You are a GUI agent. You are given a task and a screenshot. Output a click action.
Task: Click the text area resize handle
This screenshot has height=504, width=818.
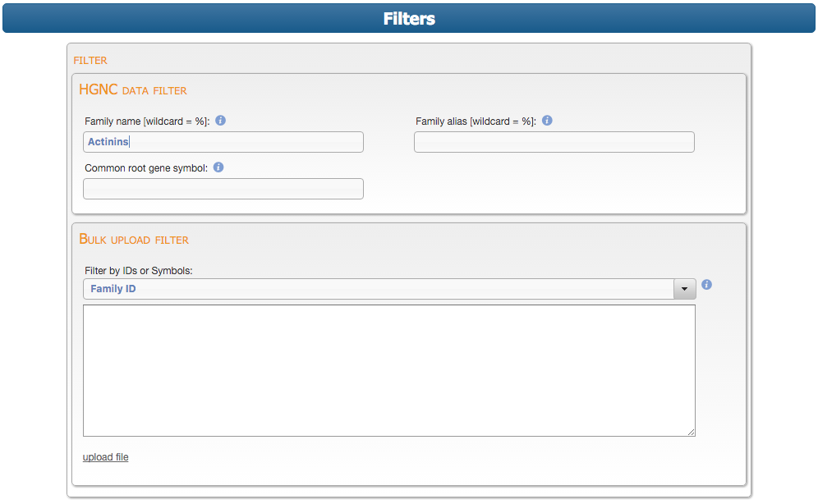pos(691,432)
